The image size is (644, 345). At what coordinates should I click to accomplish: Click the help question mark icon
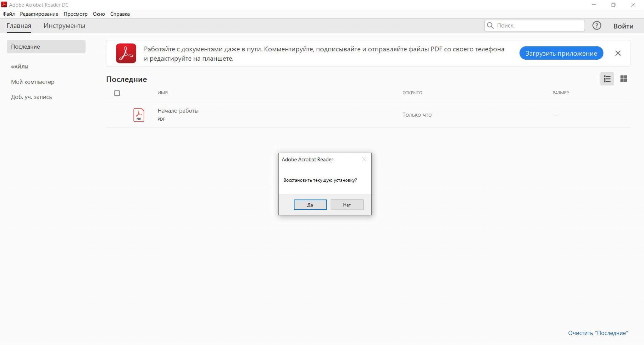point(597,26)
